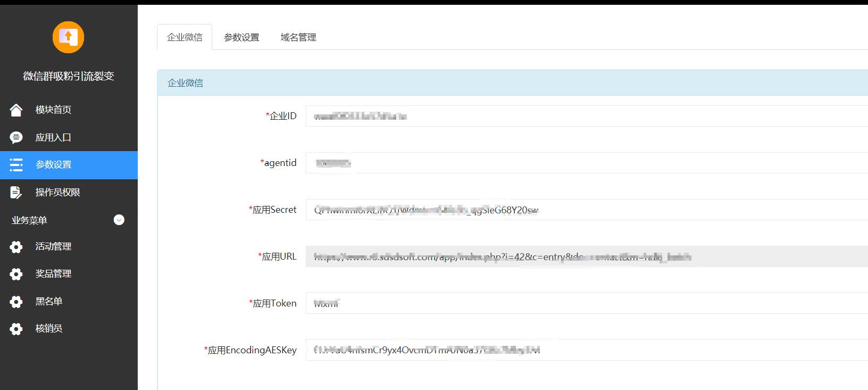868x390 pixels.
Task: Click the orange app logo icon
Action: 68,37
